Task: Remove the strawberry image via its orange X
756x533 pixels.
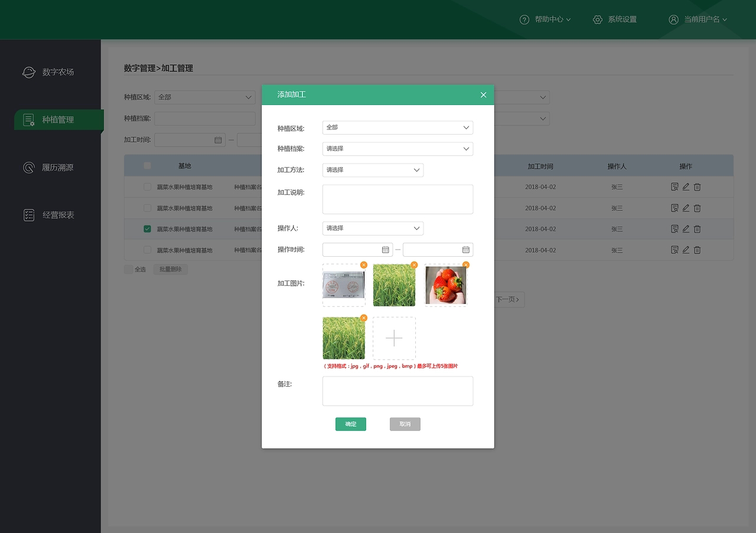Action: tap(465, 265)
